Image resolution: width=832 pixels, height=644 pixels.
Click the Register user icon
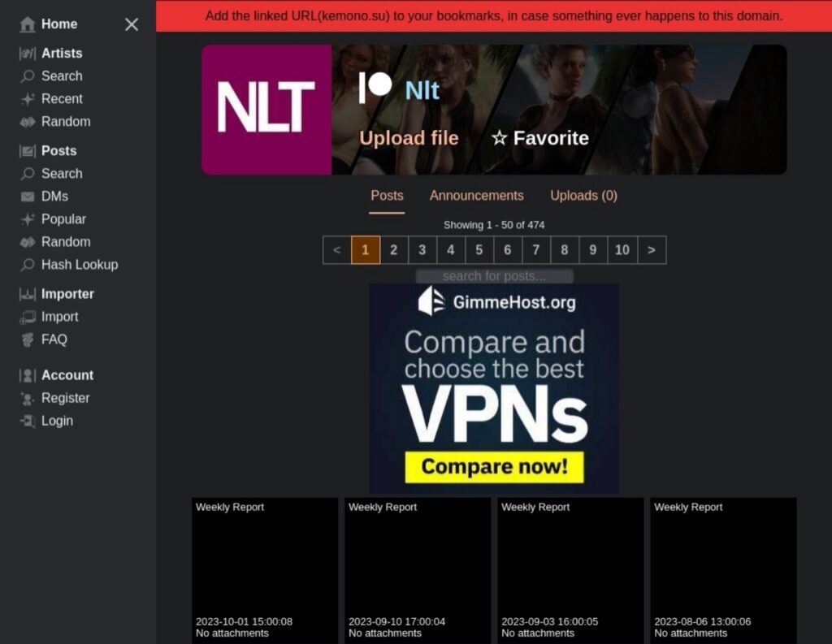(27, 399)
